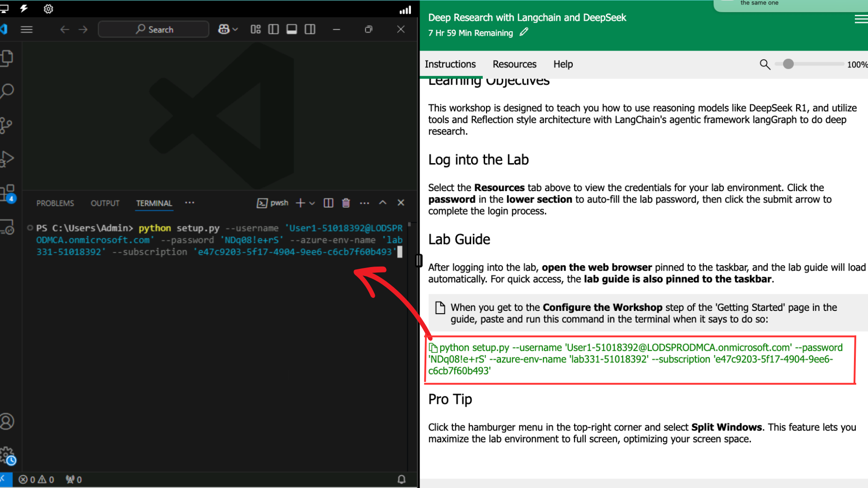The width and height of the screenshot is (868, 488).
Task: Open the lab hamburger menu
Action: (861, 19)
